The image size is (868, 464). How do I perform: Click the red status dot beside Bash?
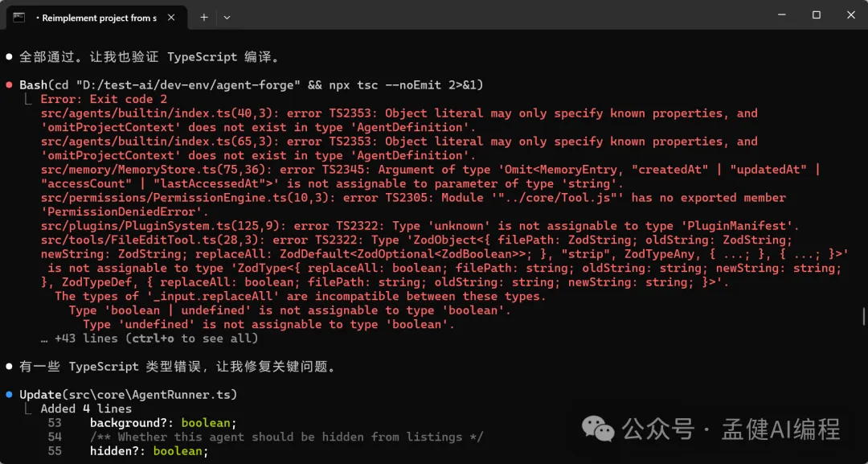pos(9,85)
